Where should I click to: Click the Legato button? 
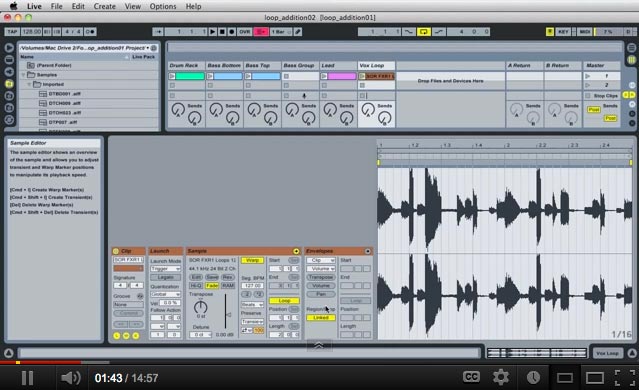pos(165,277)
